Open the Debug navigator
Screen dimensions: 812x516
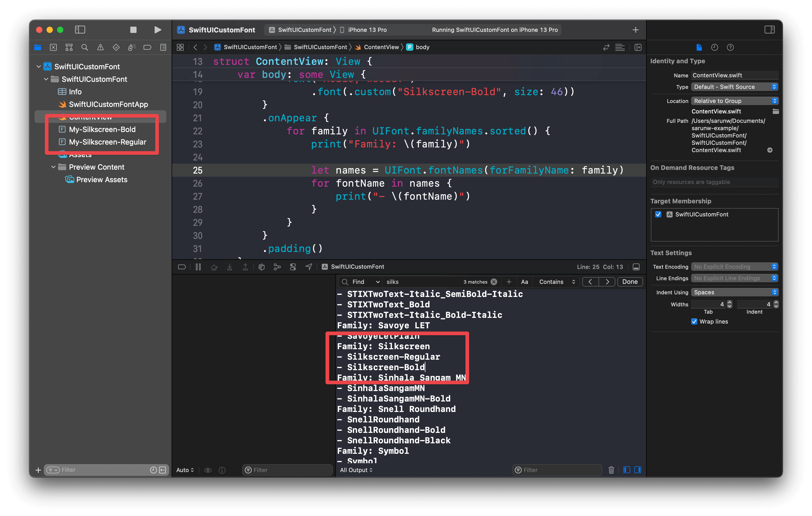(x=132, y=47)
